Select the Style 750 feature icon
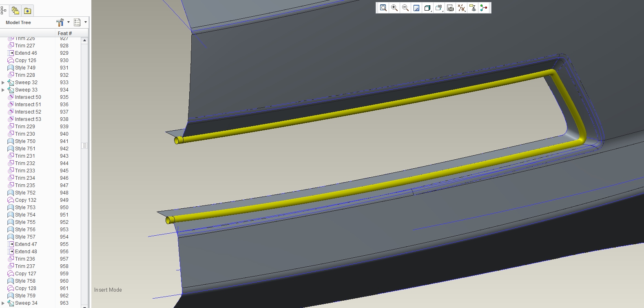Image resolution: width=644 pixels, height=308 pixels. [x=11, y=141]
